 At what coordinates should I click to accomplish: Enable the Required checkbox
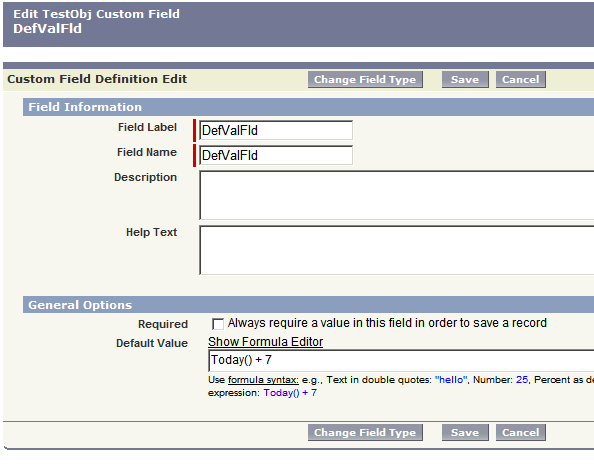point(218,324)
